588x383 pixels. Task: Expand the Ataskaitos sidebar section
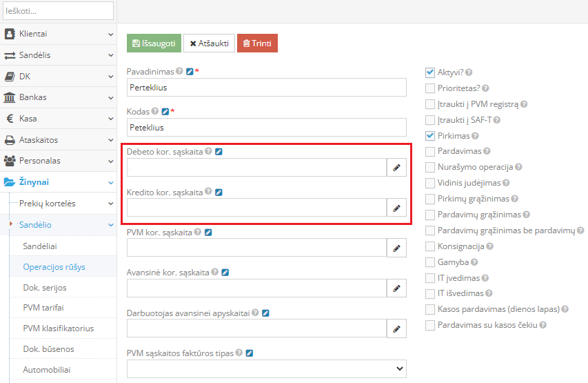tap(58, 140)
